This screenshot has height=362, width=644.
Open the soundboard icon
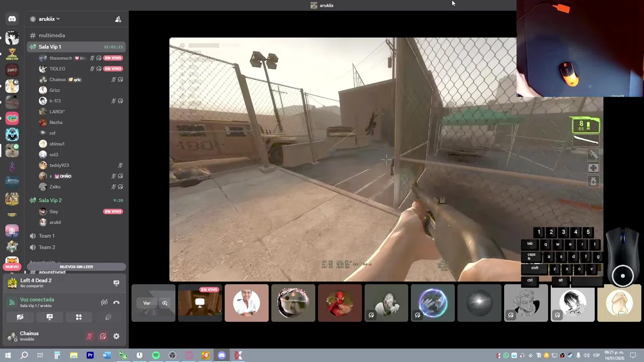coord(108,317)
